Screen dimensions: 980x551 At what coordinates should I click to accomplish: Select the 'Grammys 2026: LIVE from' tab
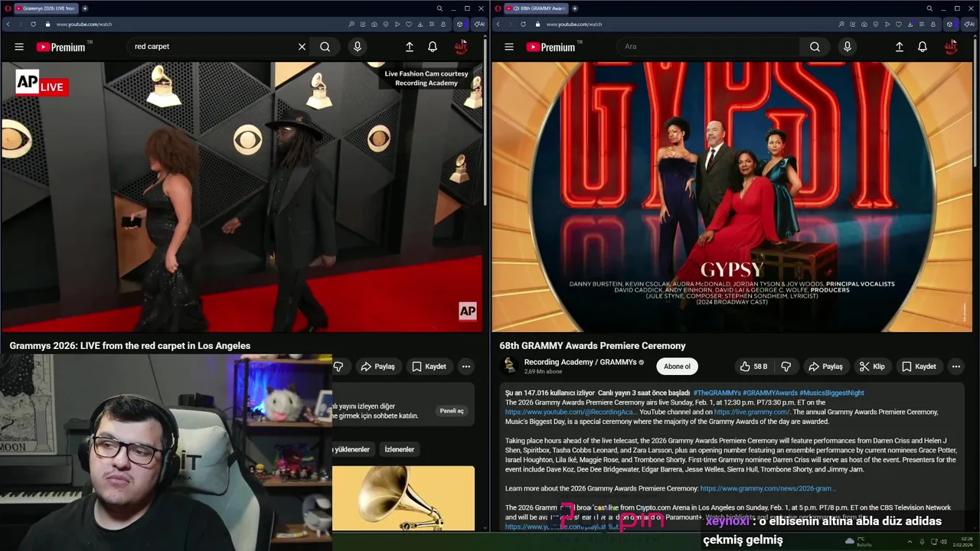pyautogui.click(x=46, y=8)
